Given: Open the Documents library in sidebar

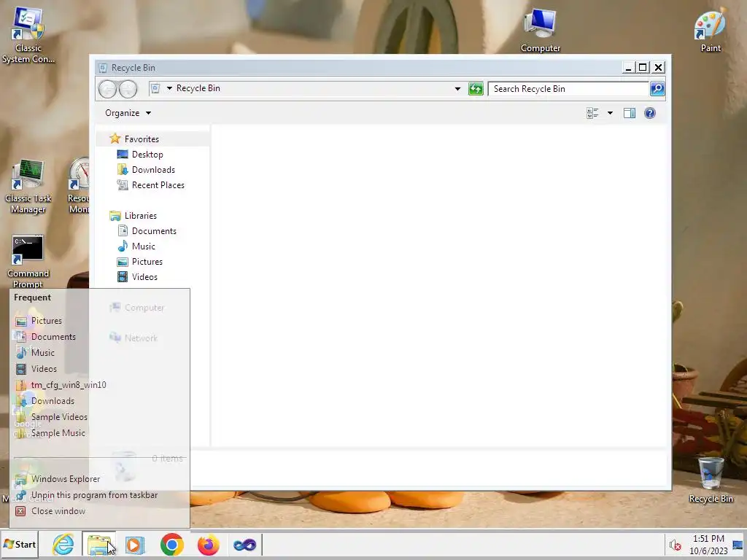Looking at the screenshot, I should pos(147,230).
